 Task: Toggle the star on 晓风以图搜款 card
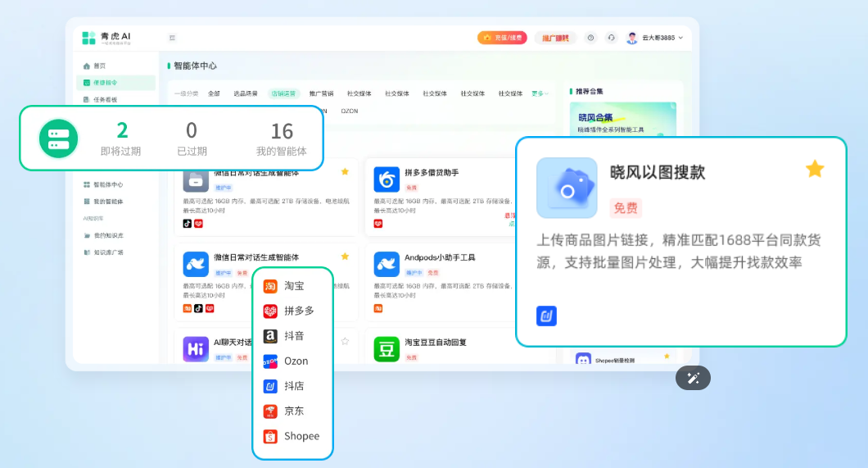tap(814, 169)
